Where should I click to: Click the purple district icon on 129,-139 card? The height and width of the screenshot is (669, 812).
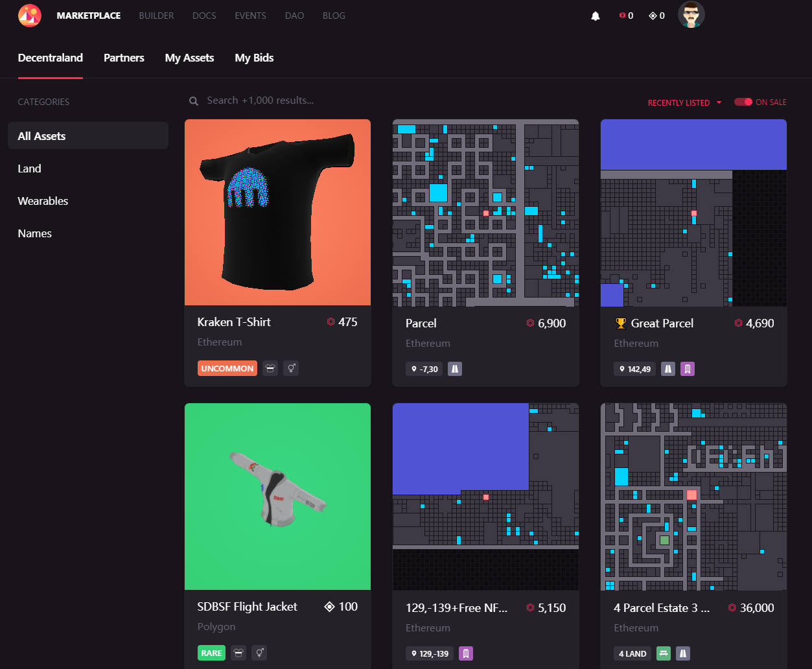(x=465, y=653)
